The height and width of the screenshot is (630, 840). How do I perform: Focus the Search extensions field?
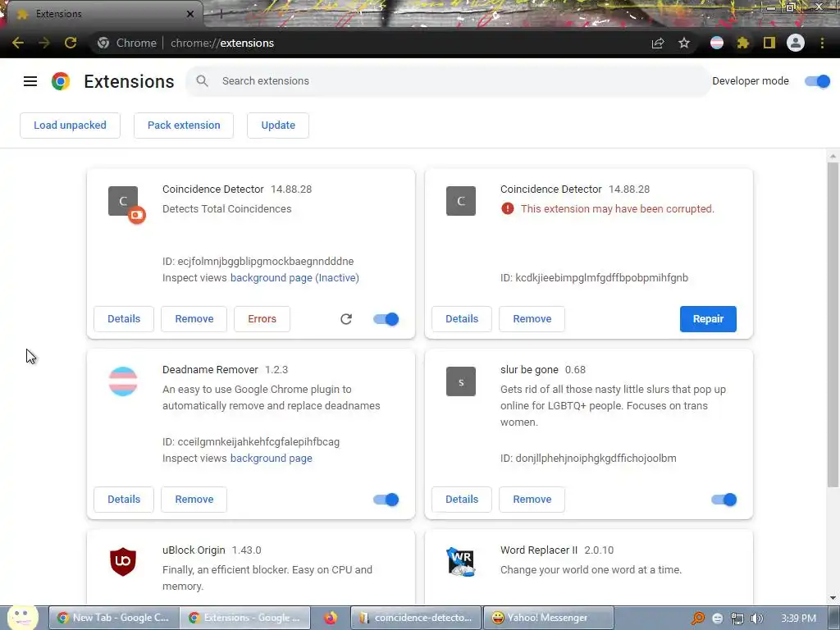point(448,81)
